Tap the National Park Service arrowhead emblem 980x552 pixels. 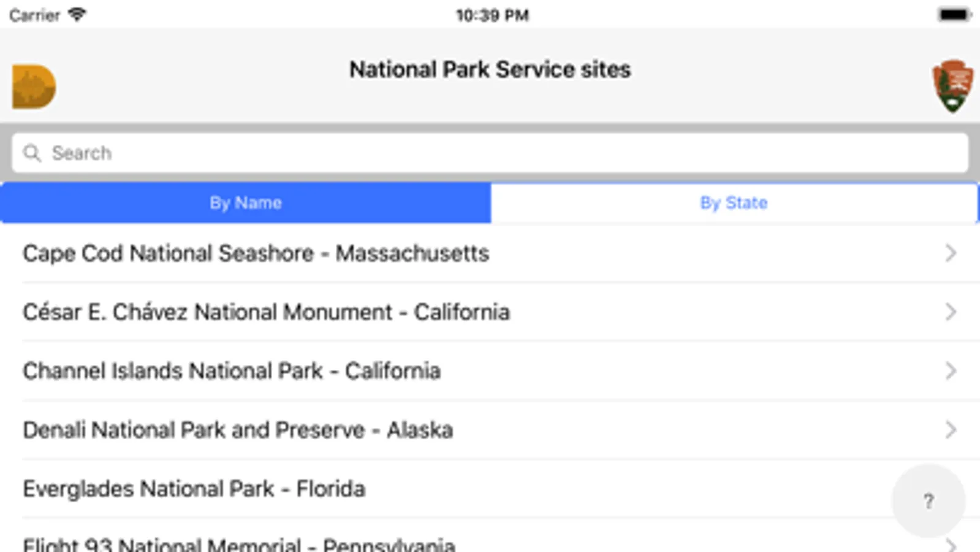click(x=952, y=86)
